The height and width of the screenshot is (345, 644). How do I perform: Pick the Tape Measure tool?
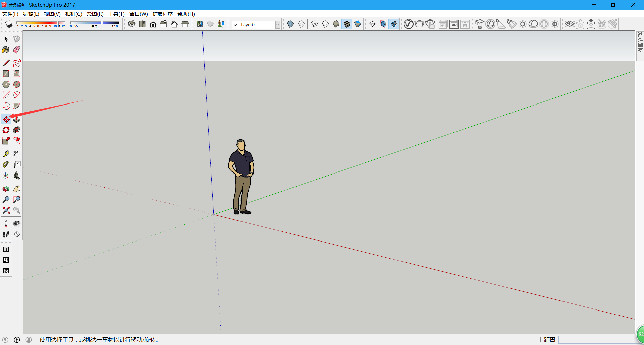pyautogui.click(x=6, y=154)
